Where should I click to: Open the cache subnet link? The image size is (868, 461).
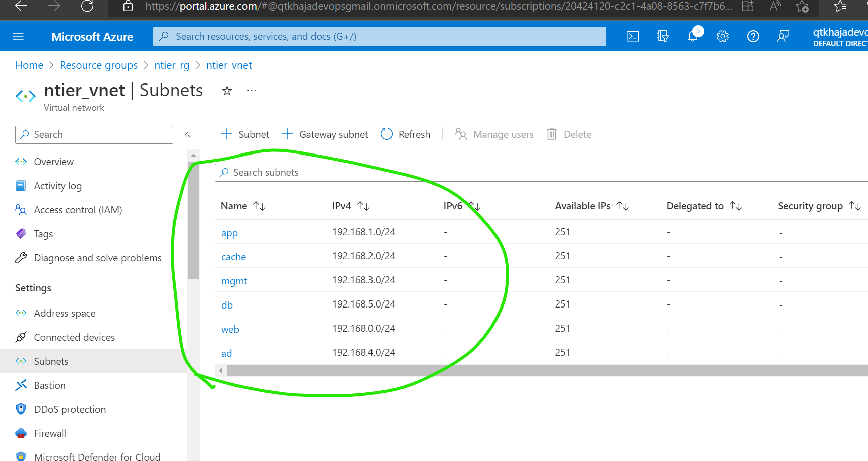click(x=233, y=257)
